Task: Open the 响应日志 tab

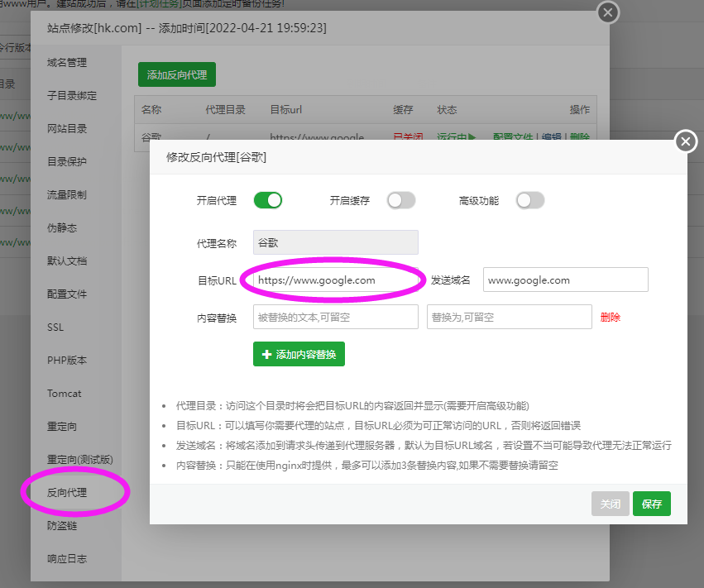Action: click(67, 559)
